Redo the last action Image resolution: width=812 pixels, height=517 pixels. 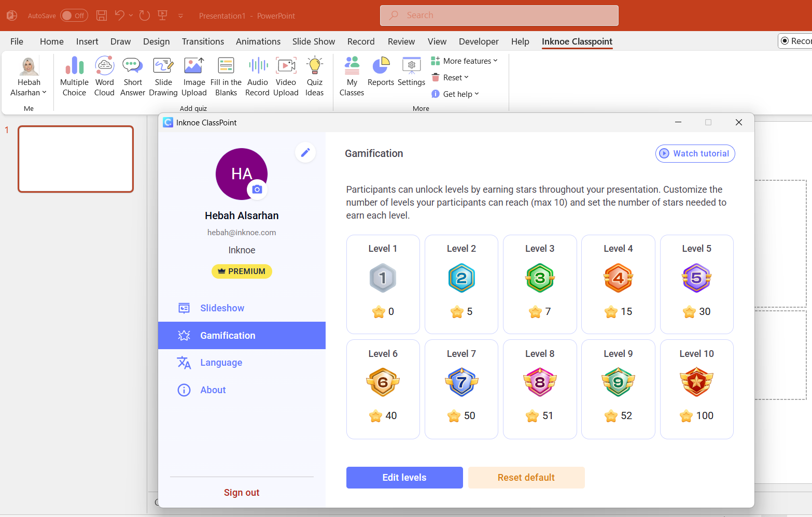click(145, 16)
